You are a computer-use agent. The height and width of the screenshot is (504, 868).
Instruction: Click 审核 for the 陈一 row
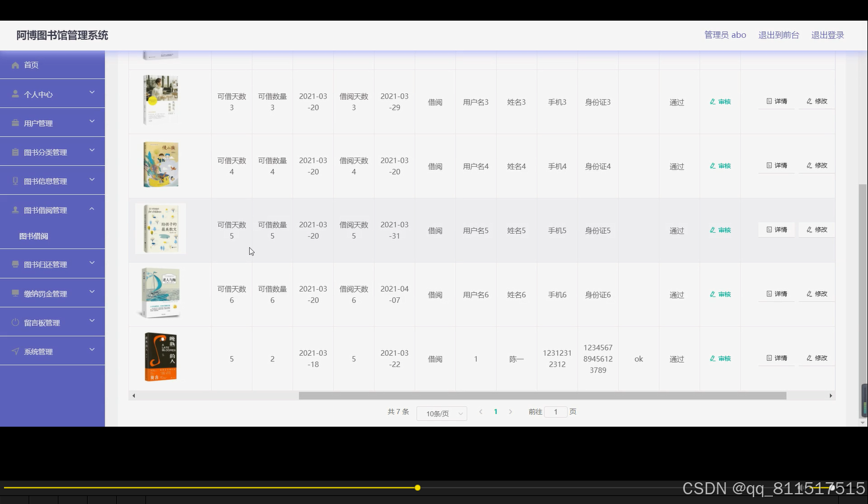[720, 358]
